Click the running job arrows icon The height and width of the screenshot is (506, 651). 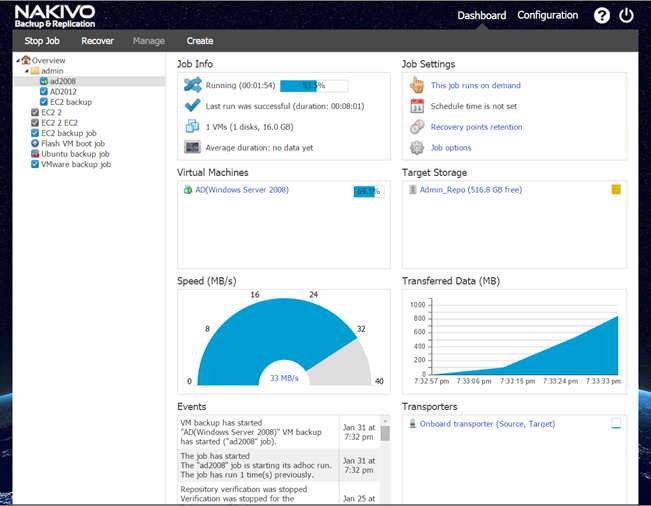point(193,85)
